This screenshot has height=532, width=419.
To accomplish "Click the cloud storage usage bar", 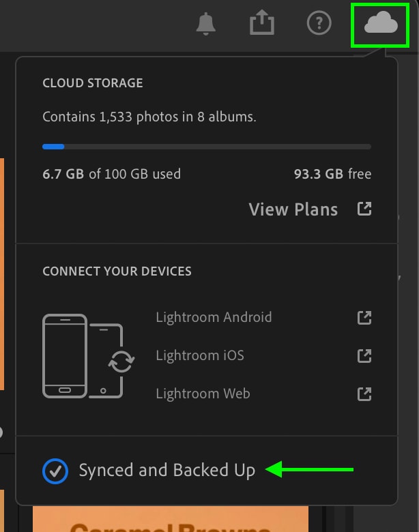I will 207,147.
